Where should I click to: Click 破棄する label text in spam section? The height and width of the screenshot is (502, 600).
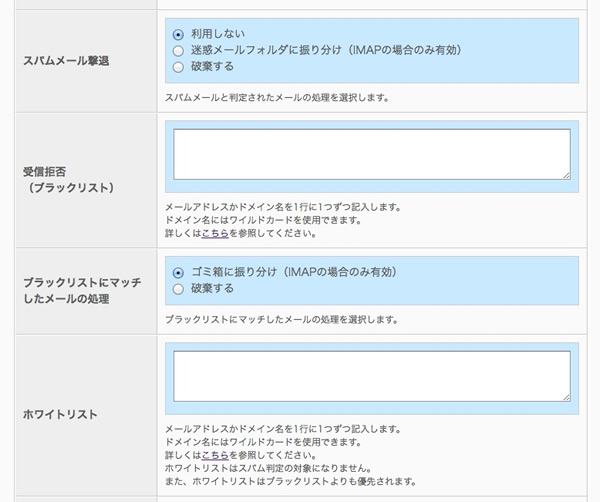click(x=212, y=67)
